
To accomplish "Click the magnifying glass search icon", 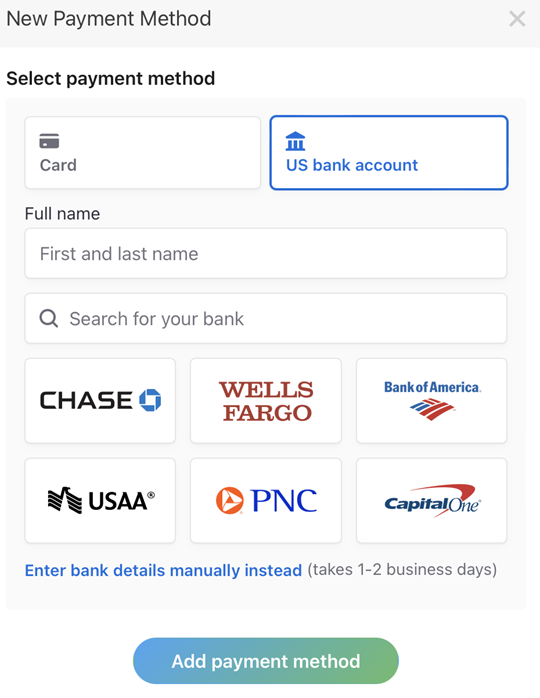I will [x=49, y=318].
